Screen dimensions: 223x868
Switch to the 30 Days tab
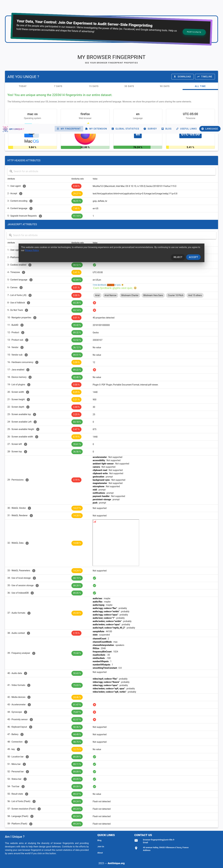pyautogui.click(x=129, y=86)
